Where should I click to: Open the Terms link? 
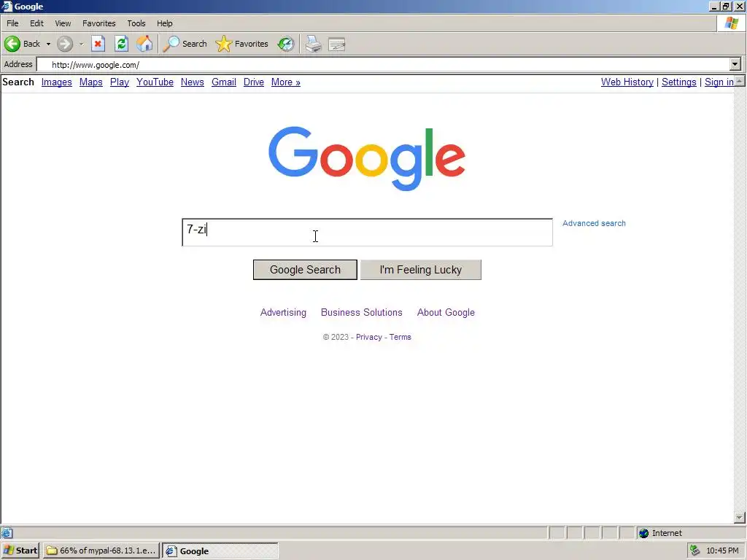tap(400, 337)
